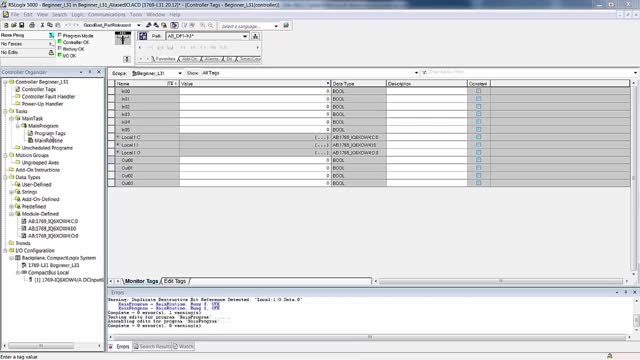Switch to the Edit Tags tab
This screenshot has height=360, width=640.
tap(175, 281)
